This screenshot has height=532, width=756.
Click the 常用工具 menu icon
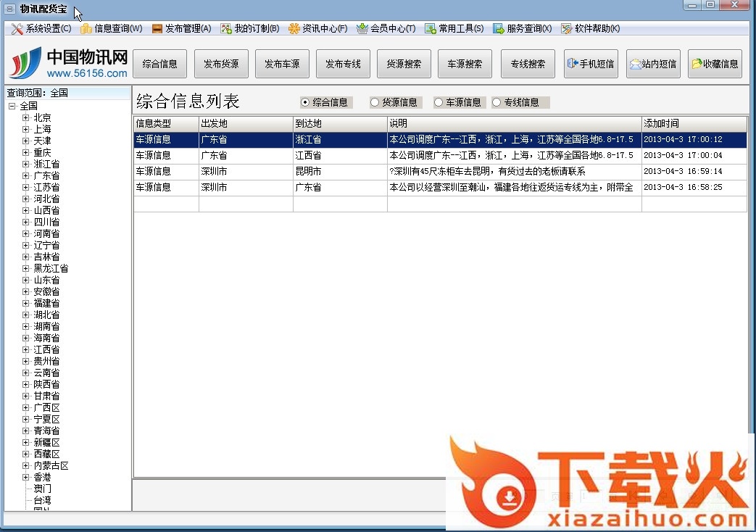pyautogui.click(x=431, y=29)
